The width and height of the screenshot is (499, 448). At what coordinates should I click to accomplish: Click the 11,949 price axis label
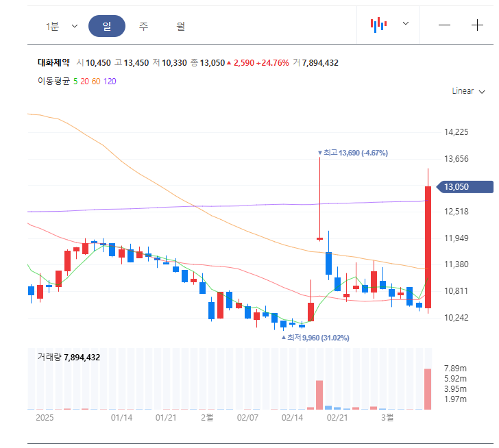pyautogui.click(x=457, y=238)
